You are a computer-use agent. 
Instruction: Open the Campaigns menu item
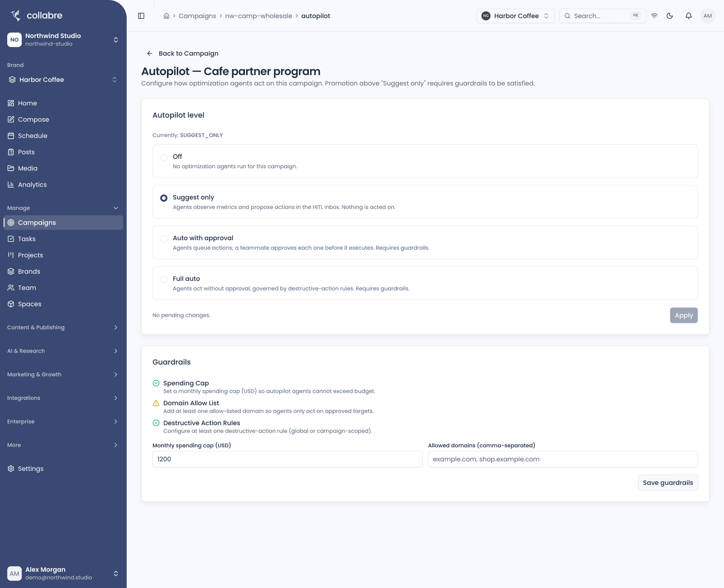[63, 223]
